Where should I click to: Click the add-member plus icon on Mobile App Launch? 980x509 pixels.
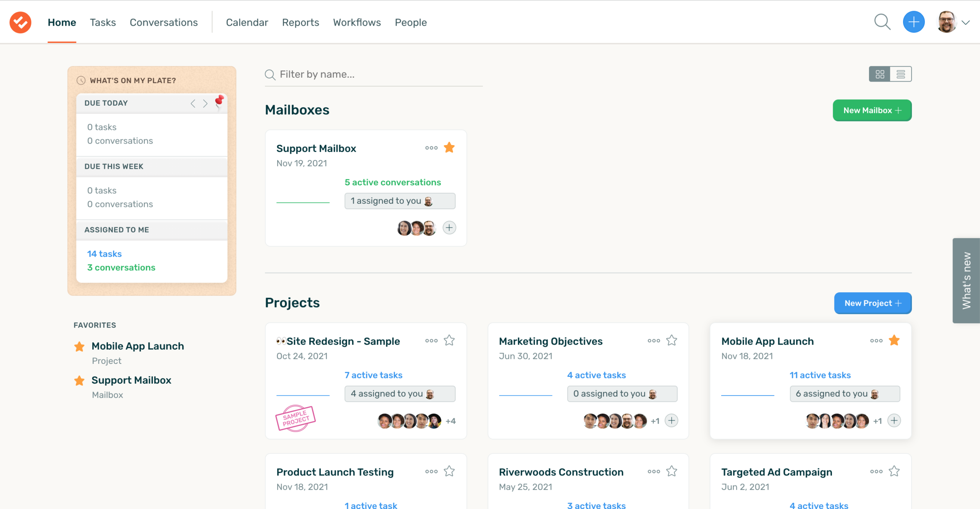[894, 420]
